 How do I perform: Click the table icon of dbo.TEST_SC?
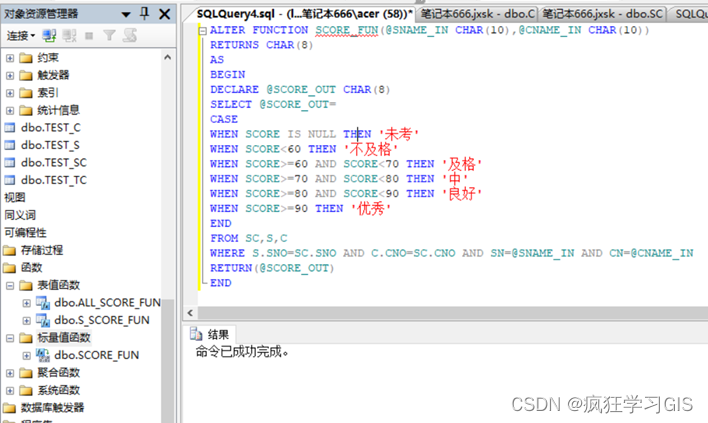tap(9, 163)
